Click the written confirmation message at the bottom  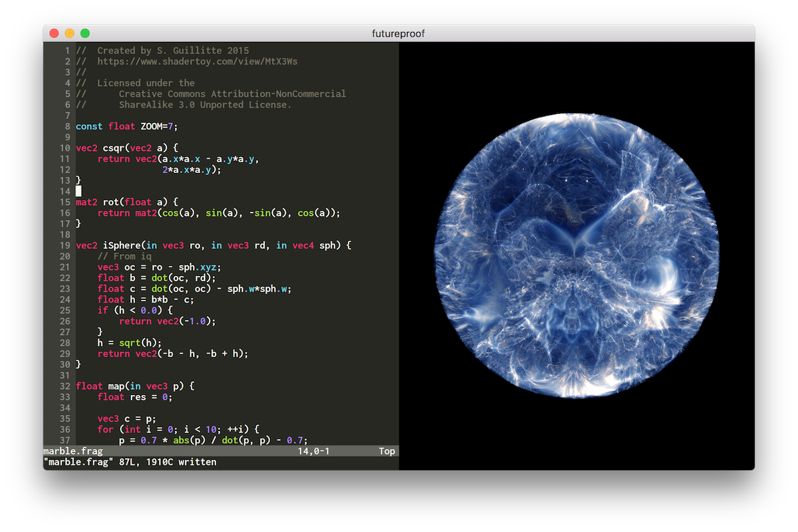(126, 462)
